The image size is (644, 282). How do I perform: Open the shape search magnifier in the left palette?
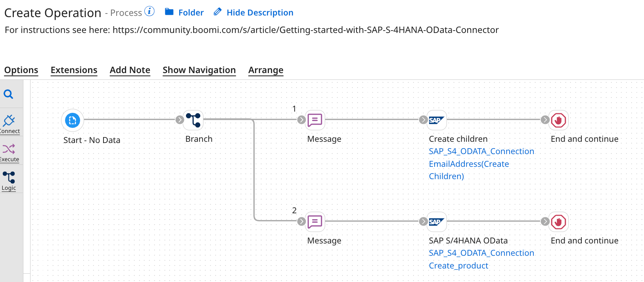tap(9, 95)
